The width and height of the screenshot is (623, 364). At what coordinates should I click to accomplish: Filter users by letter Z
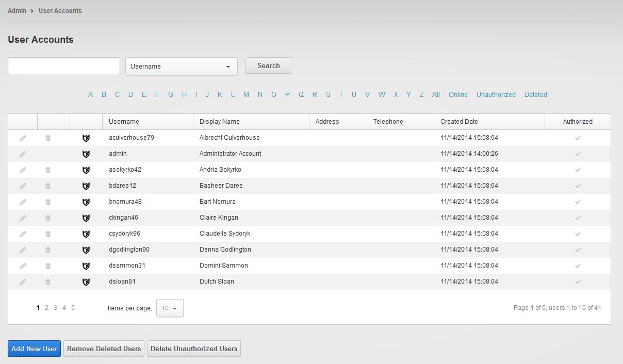coord(421,94)
